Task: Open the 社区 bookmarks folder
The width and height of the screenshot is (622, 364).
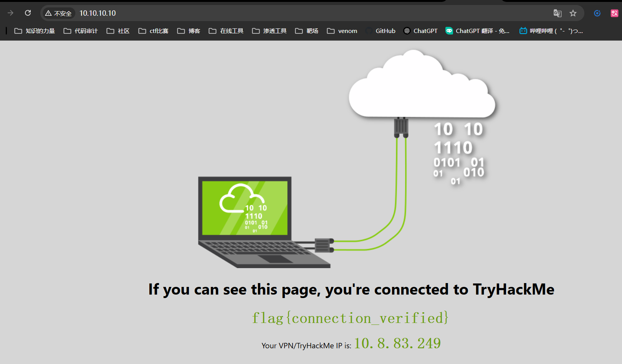Action: point(118,31)
